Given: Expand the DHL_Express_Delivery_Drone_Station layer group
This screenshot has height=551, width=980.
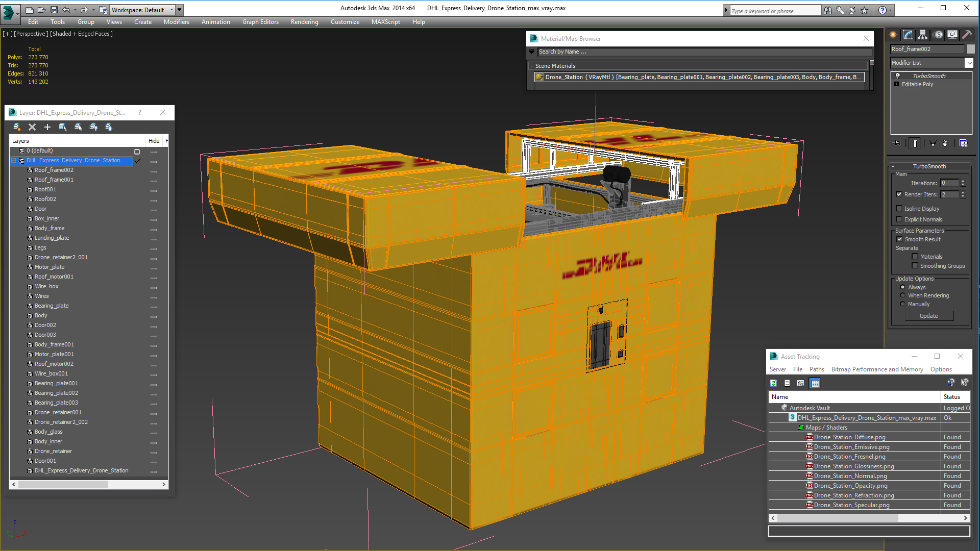Looking at the screenshot, I should 15,160.
